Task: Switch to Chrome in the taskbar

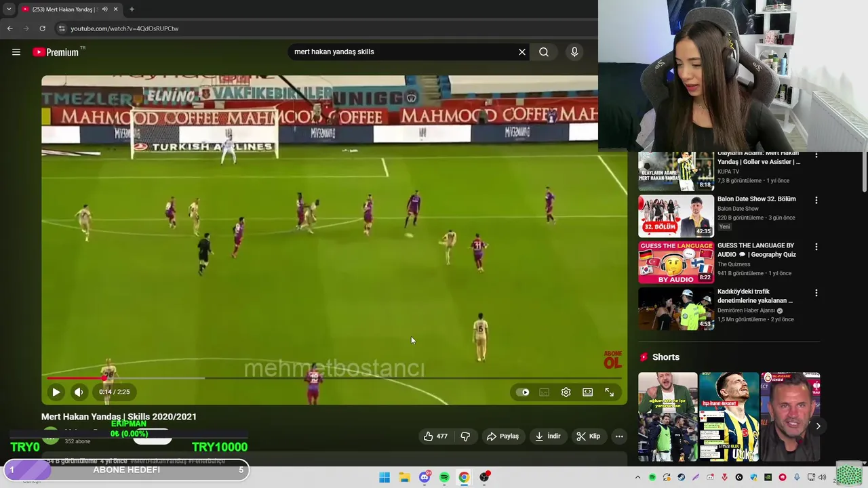Action: (464, 477)
